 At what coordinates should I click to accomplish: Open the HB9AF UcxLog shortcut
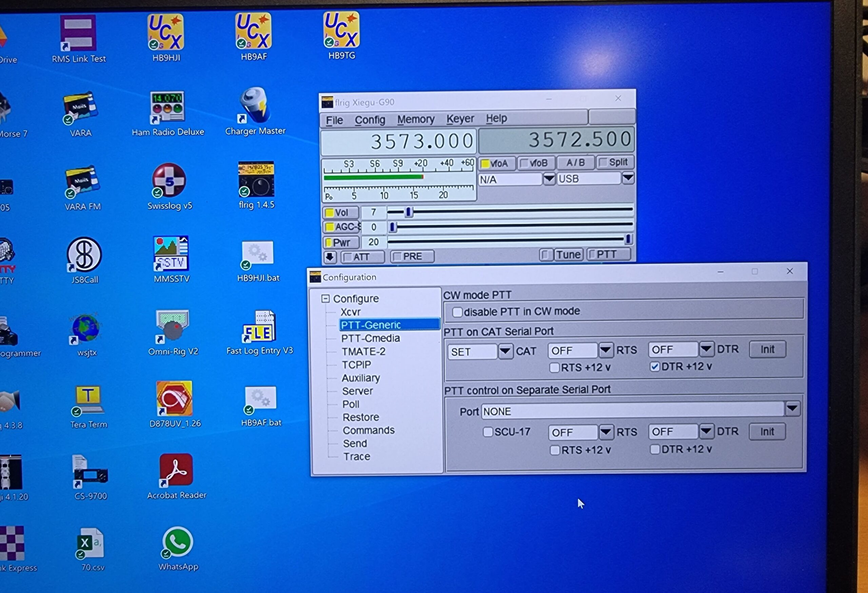(x=253, y=31)
